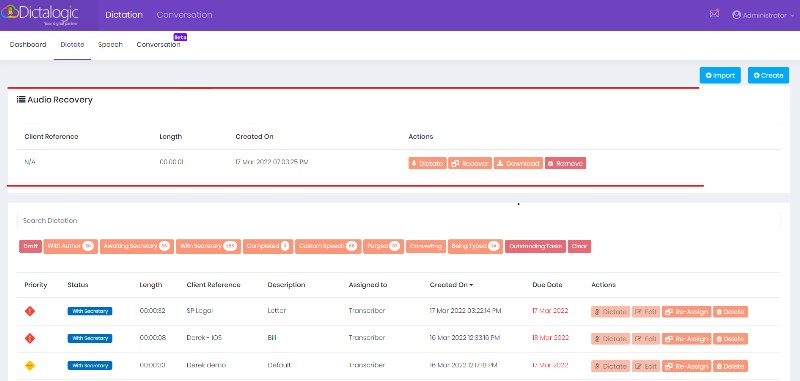Click yellow priority icon for Derek demo
800x381 pixels.
(x=30, y=365)
